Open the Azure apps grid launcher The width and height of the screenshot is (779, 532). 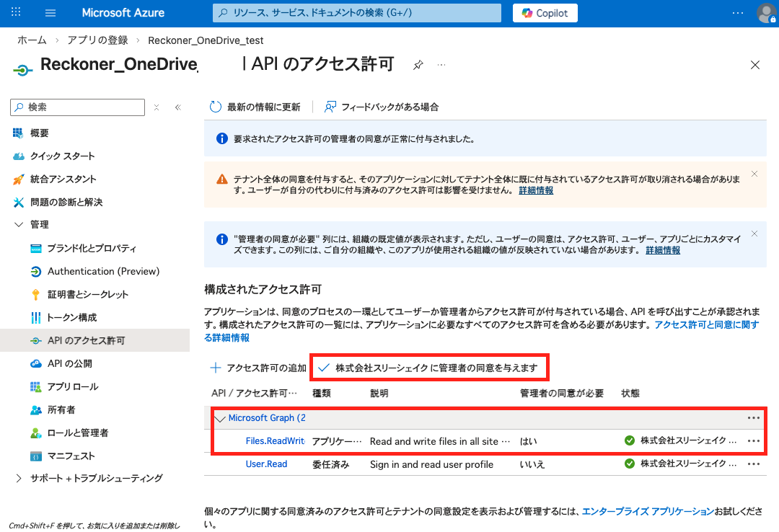click(x=16, y=12)
